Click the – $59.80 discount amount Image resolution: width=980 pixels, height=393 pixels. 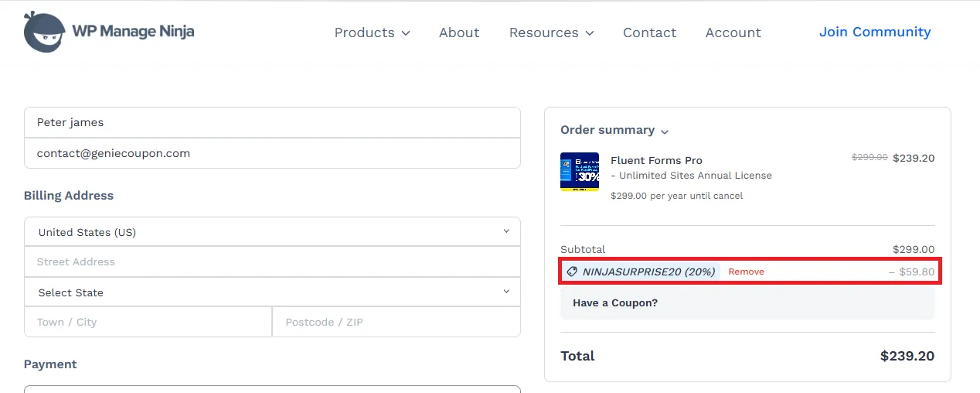[911, 272]
